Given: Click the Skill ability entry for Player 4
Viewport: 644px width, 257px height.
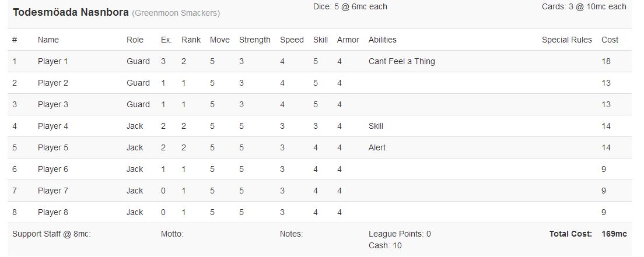Looking at the screenshot, I should pos(376,126).
